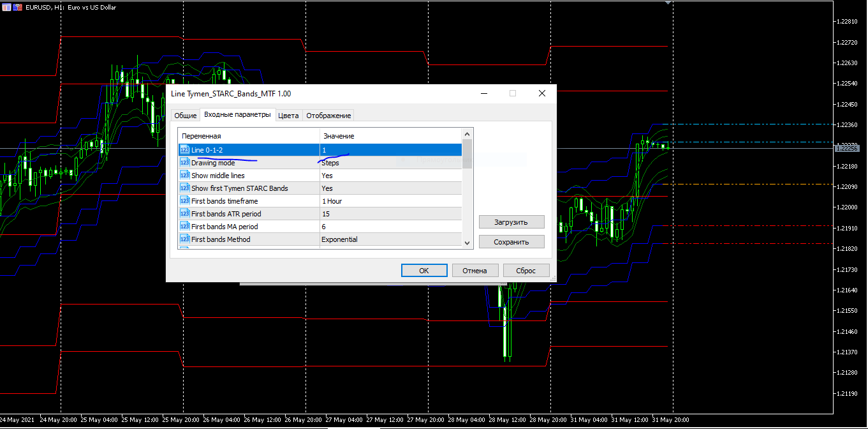Click the chart shift icon next to EURUSD label
Viewport: 868px width, 429px height.
(x=17, y=7)
